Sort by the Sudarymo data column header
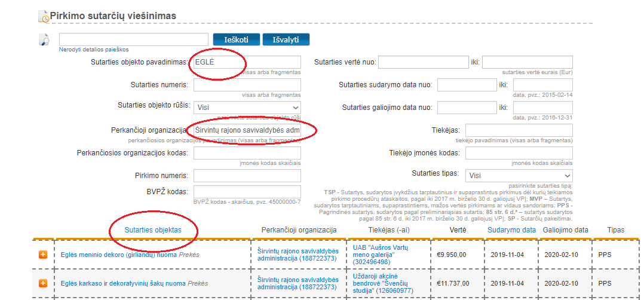 (511, 230)
